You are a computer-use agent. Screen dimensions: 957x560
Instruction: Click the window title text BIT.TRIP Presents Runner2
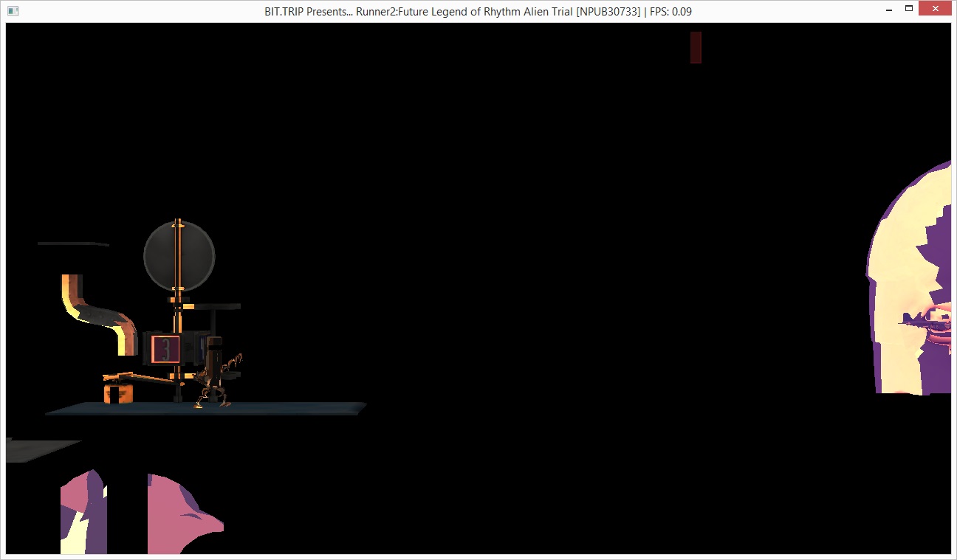coord(478,12)
